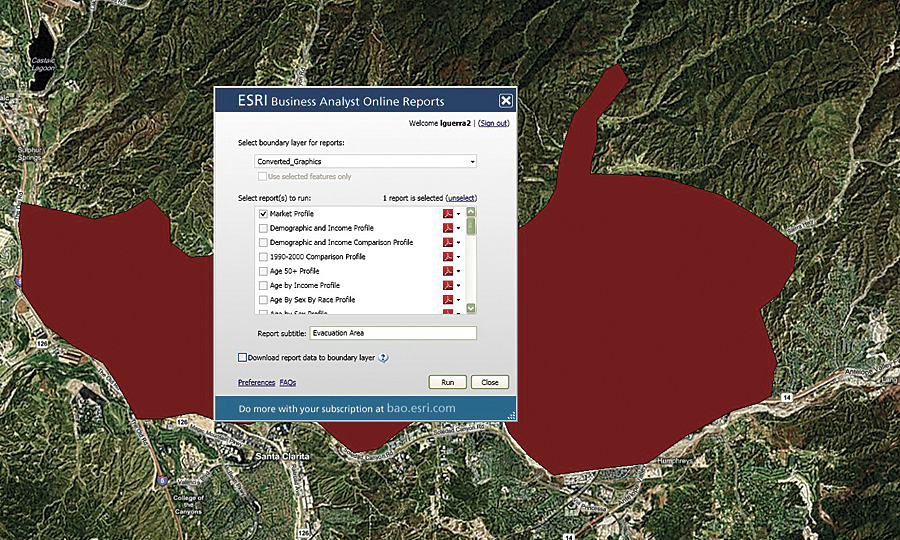Close the Business Analyst Online Reports dialog
The height and width of the screenshot is (540, 900).
[x=505, y=101]
